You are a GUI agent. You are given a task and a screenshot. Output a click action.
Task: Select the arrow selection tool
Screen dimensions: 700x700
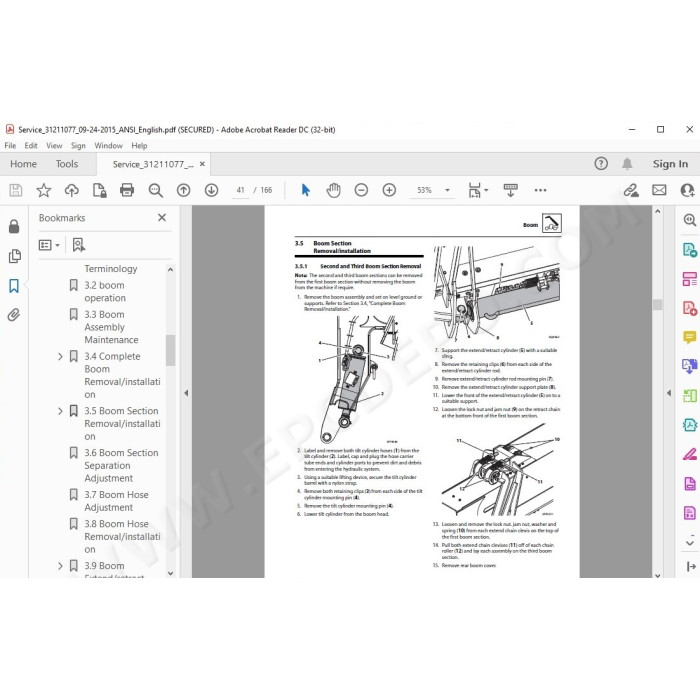[305, 190]
